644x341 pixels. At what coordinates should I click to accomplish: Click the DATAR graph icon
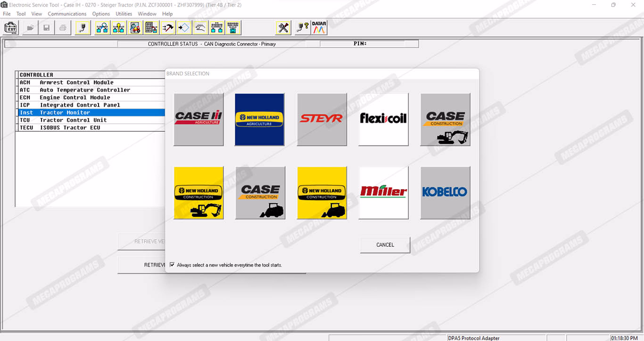[319, 28]
